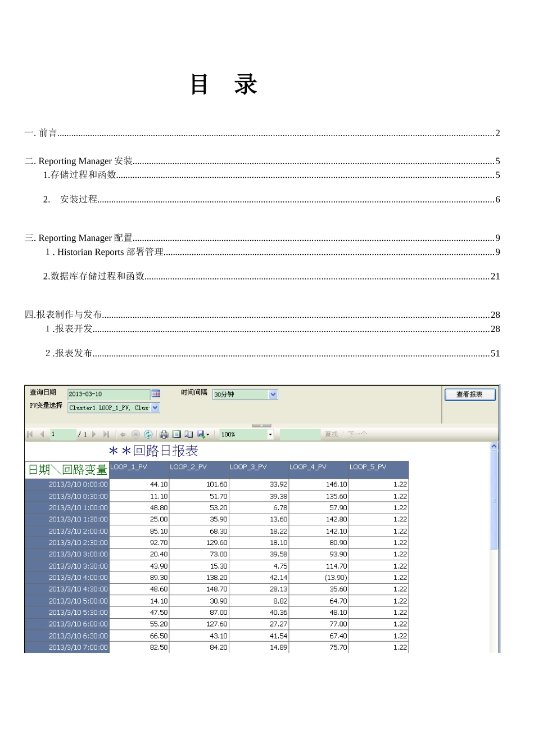Expand PV变量选择 dropdown list
This screenshot has height=756, width=534.
[x=155, y=408]
